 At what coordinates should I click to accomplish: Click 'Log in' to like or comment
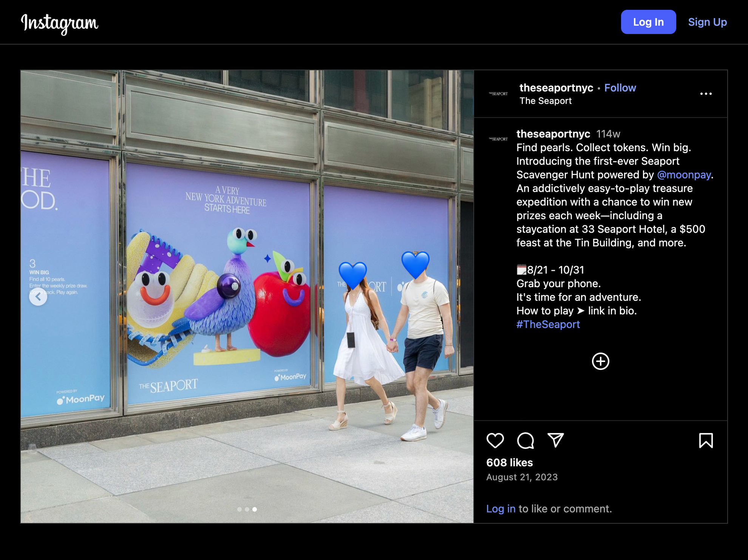pyautogui.click(x=501, y=509)
